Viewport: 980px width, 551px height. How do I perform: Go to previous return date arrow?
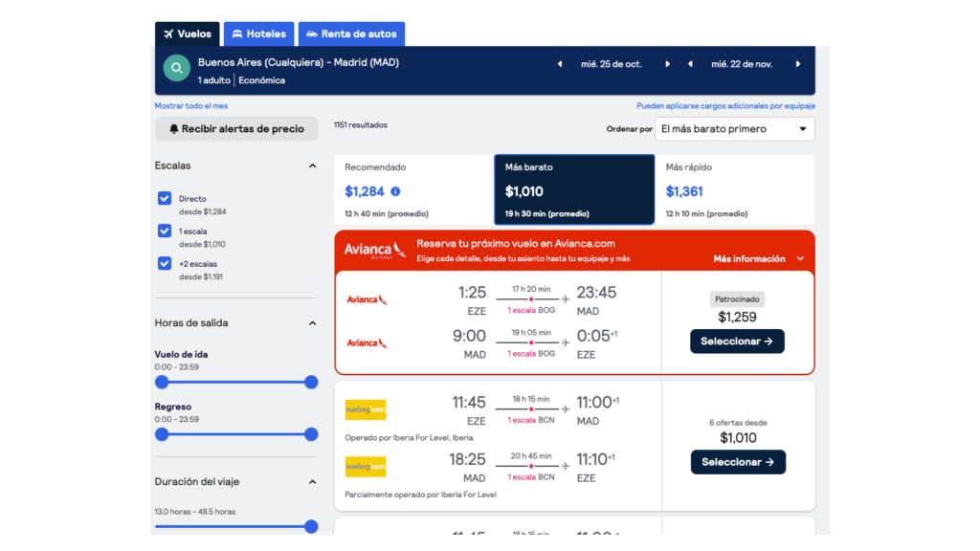(690, 64)
